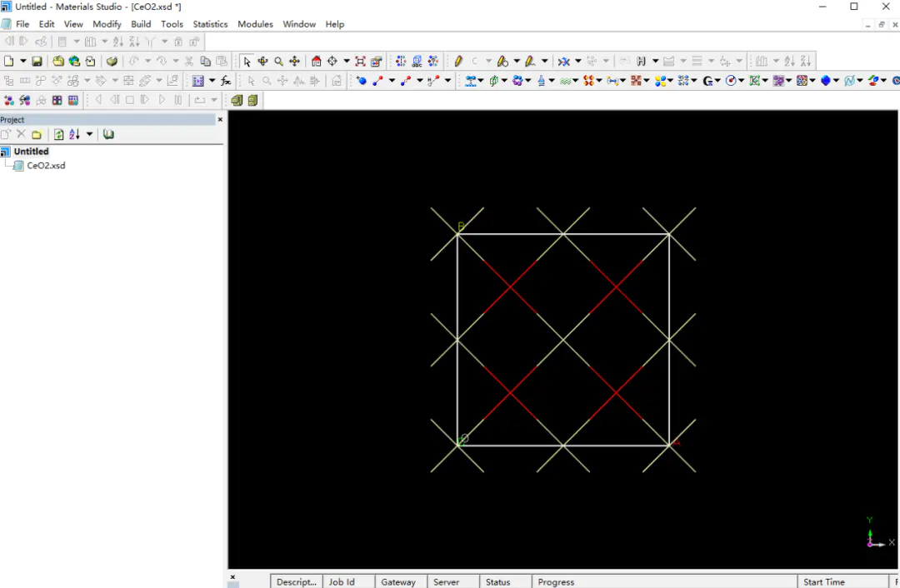Click the Reset View home icon

point(316,62)
